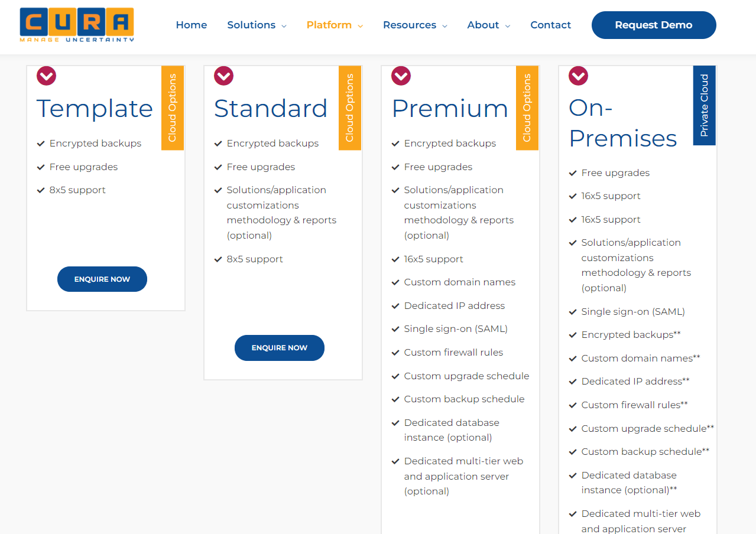
Task: Click the checkmark beside 8x5 support in Template
Action: point(41,190)
